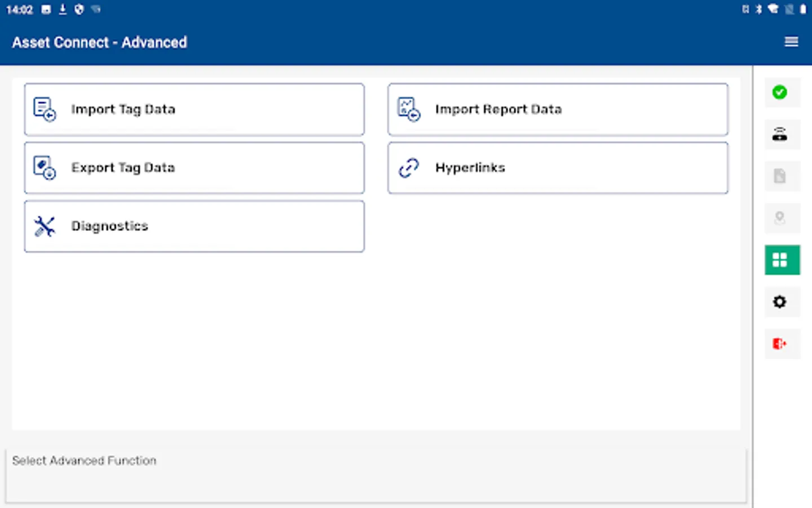Image resolution: width=812 pixels, height=508 pixels.
Task: Open the device connection sidebar icon
Action: (x=780, y=134)
